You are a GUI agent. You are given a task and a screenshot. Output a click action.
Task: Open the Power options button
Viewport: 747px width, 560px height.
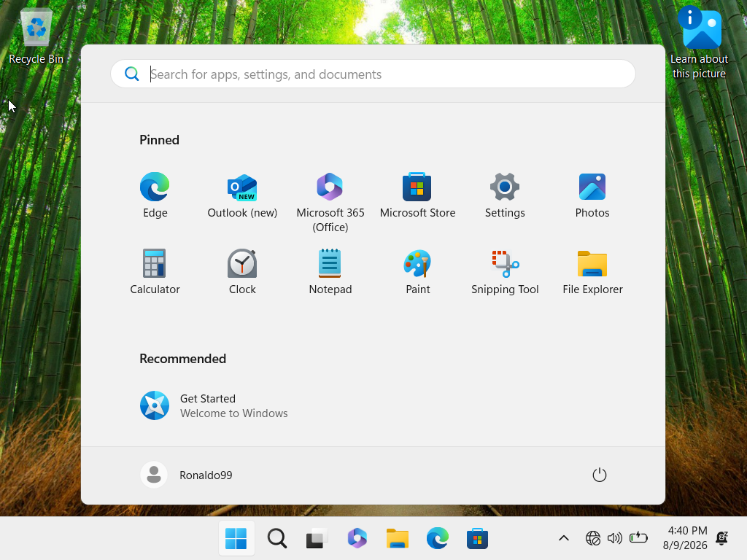click(600, 475)
